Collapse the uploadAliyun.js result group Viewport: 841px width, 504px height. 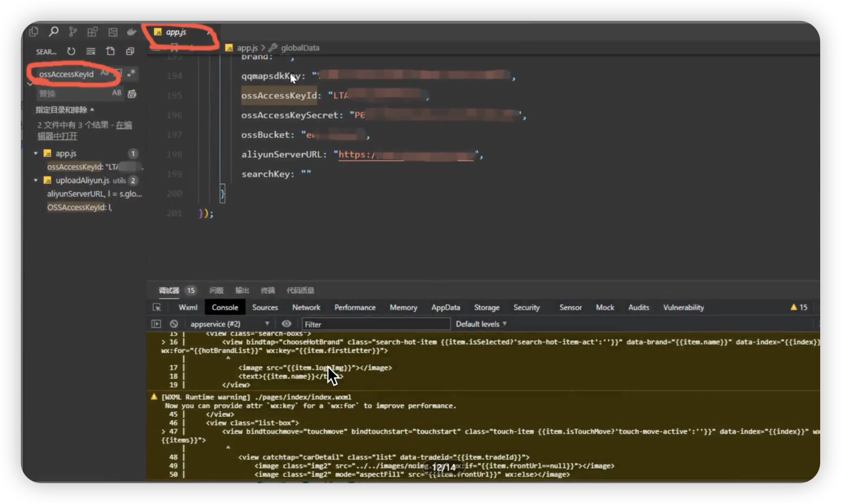(36, 180)
